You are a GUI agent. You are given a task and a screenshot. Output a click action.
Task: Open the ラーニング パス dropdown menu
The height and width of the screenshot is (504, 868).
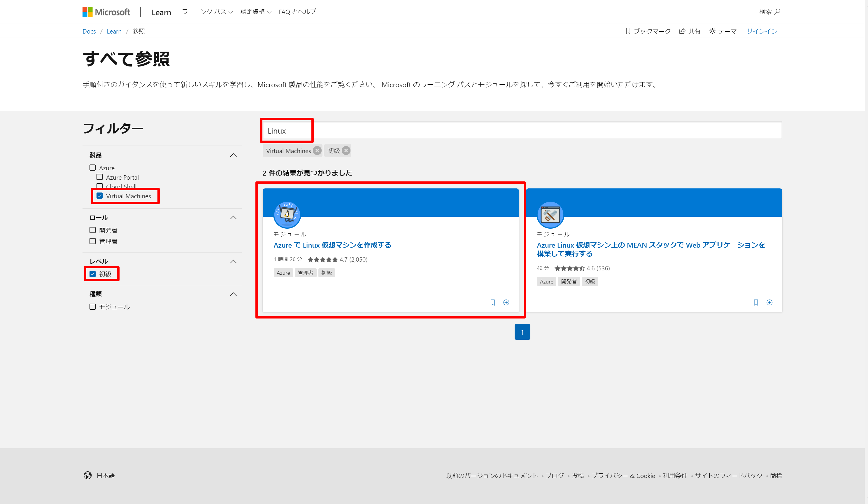tap(207, 12)
